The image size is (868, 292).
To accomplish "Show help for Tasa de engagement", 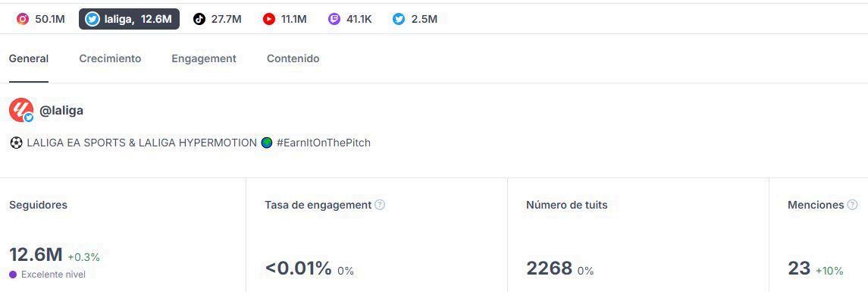I will [380, 205].
